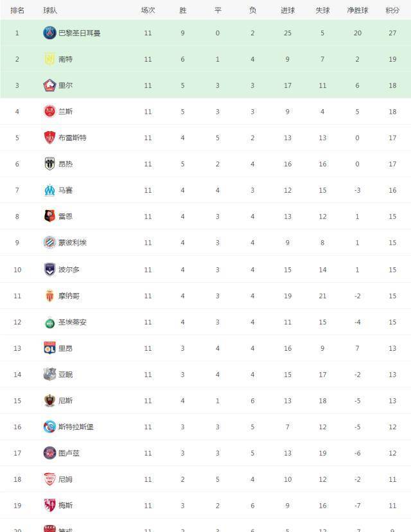Click the Toulouse purple badge
Viewport: 411px width, 532px height.
(x=49, y=452)
